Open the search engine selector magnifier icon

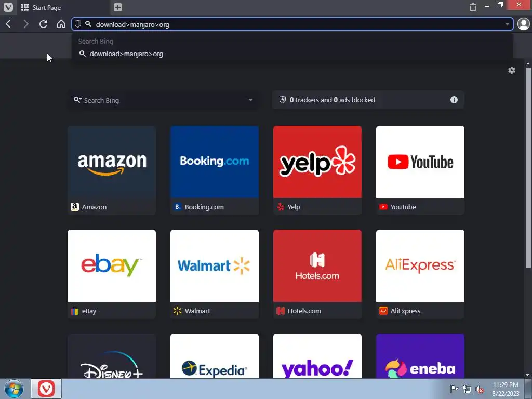coord(77,100)
